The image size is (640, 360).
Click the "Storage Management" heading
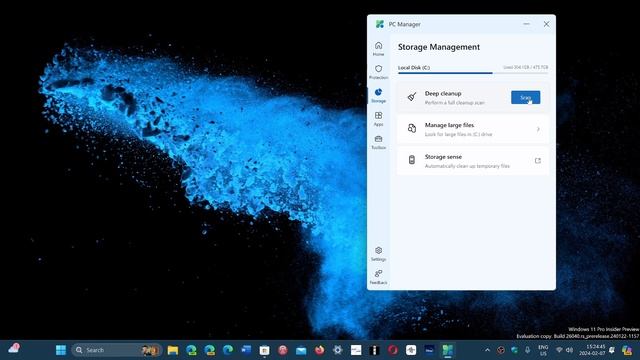pos(439,47)
